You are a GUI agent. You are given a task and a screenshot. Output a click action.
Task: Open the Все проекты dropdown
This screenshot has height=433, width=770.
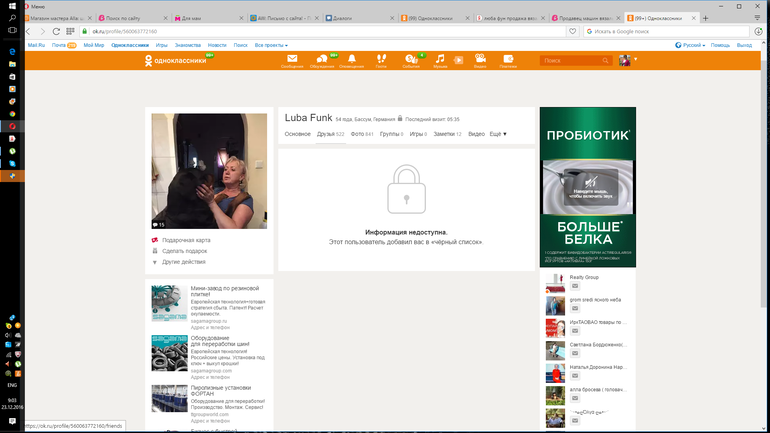[271, 45]
